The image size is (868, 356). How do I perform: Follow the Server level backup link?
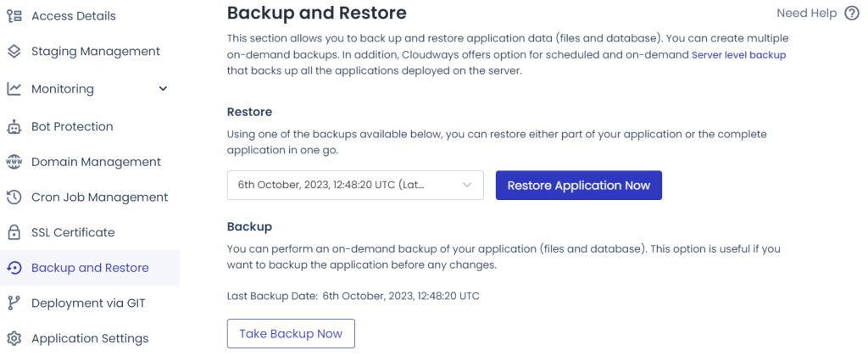click(739, 55)
